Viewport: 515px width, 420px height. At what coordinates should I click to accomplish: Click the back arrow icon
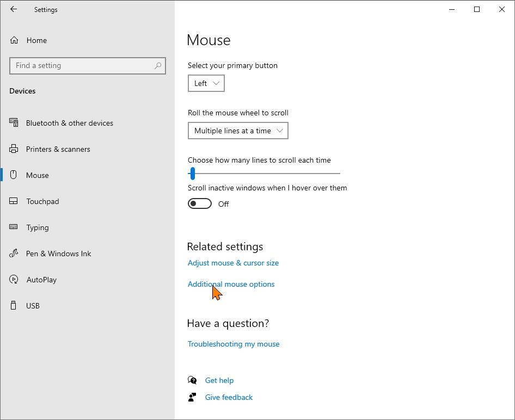(x=14, y=9)
